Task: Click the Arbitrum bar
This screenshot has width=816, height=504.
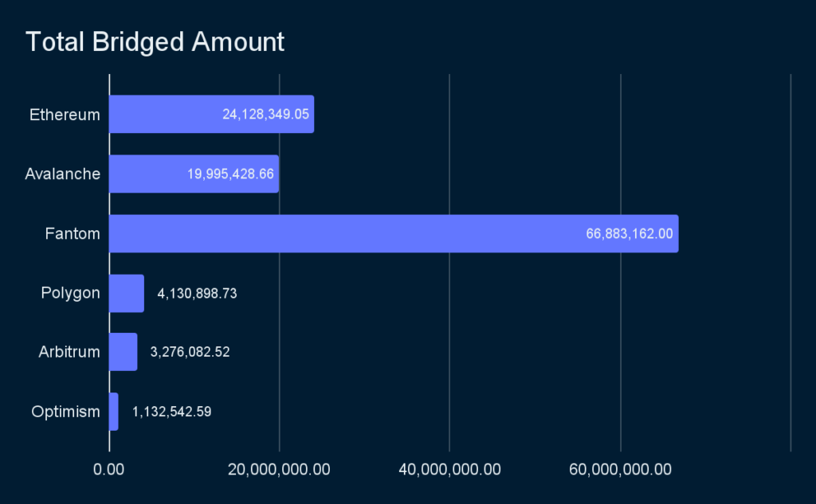Action: [123, 352]
